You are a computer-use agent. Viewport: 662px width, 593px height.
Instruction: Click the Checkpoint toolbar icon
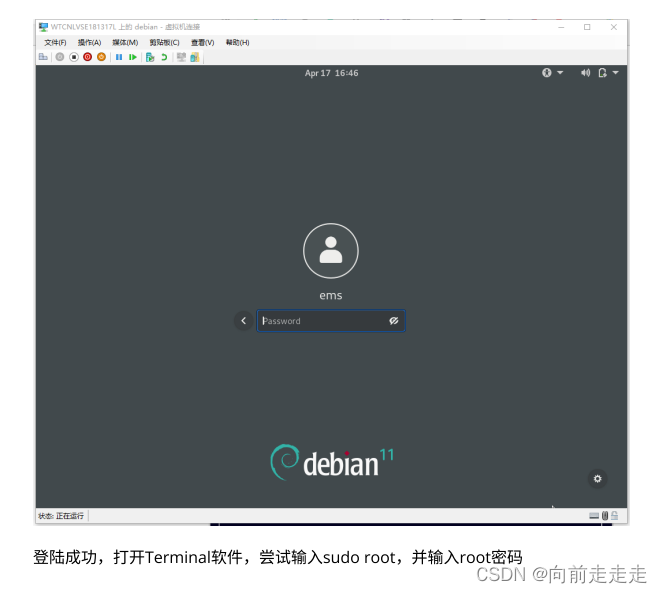[150, 57]
